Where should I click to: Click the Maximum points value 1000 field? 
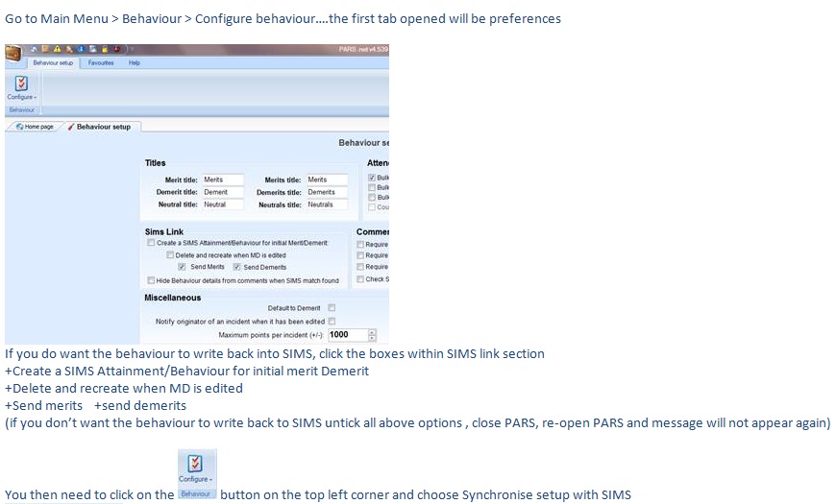point(348,335)
